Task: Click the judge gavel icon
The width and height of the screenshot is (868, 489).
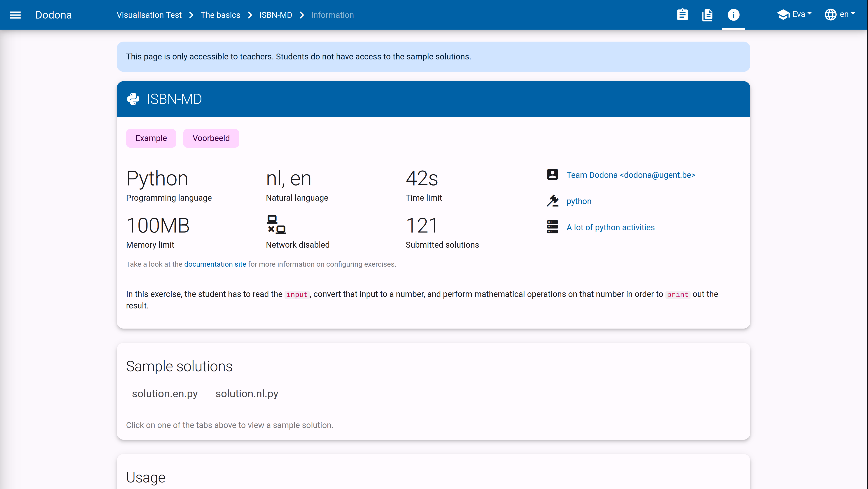Action: pyautogui.click(x=552, y=201)
